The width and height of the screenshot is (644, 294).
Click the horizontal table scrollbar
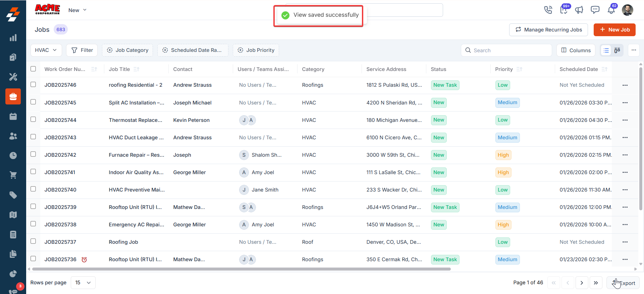[241, 269]
